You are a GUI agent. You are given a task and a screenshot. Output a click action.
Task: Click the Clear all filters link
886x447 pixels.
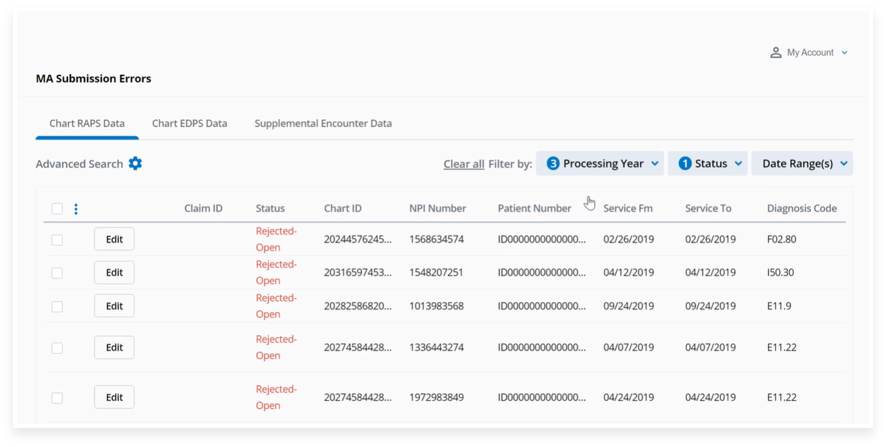[x=464, y=164]
